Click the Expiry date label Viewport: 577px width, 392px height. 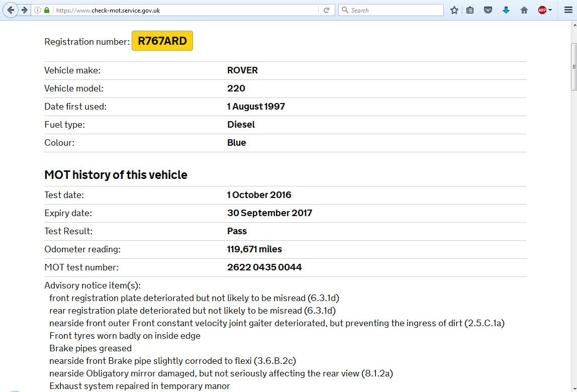68,213
